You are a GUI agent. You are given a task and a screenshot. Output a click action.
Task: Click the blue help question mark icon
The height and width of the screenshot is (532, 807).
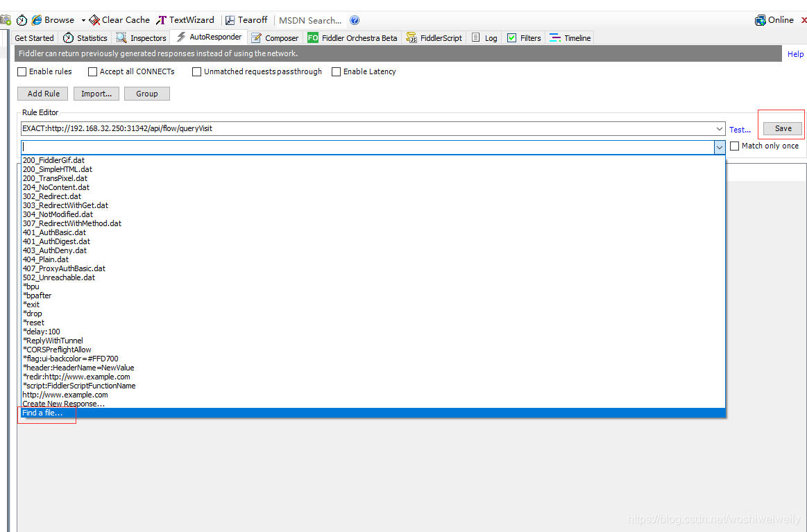pos(355,20)
